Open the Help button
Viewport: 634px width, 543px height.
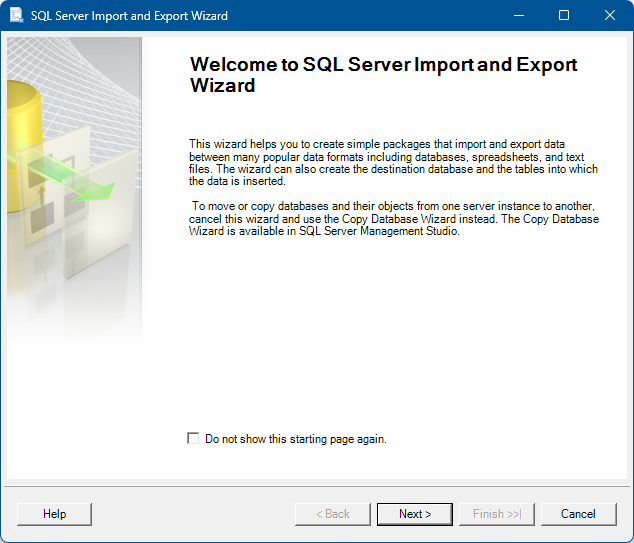coord(55,514)
